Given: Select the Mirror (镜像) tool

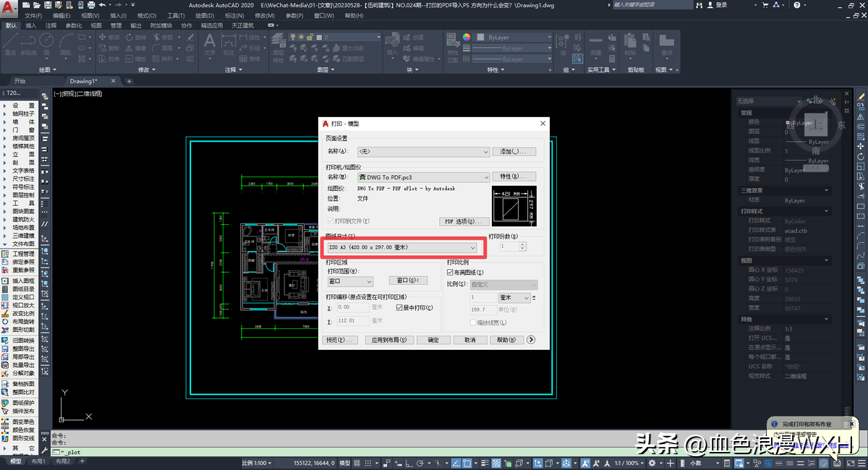Looking at the screenshot, I should 135,48.
